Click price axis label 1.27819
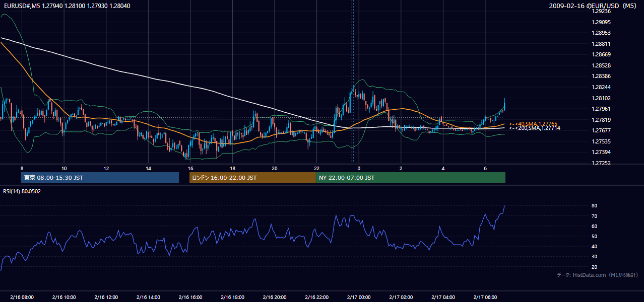This screenshot has height=302, width=644. click(x=601, y=120)
